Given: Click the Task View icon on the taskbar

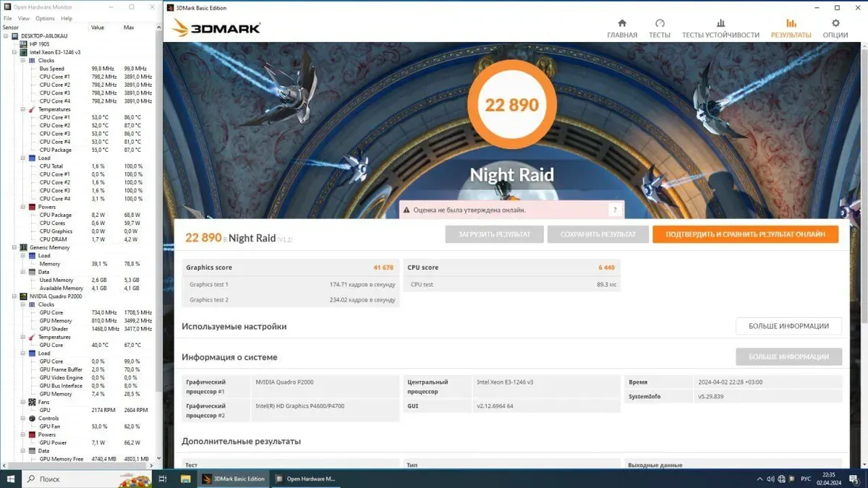Looking at the screenshot, I should (x=163, y=479).
